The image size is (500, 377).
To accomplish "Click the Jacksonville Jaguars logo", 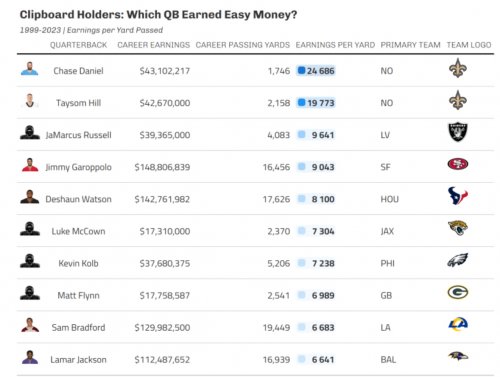I will click(x=458, y=228).
